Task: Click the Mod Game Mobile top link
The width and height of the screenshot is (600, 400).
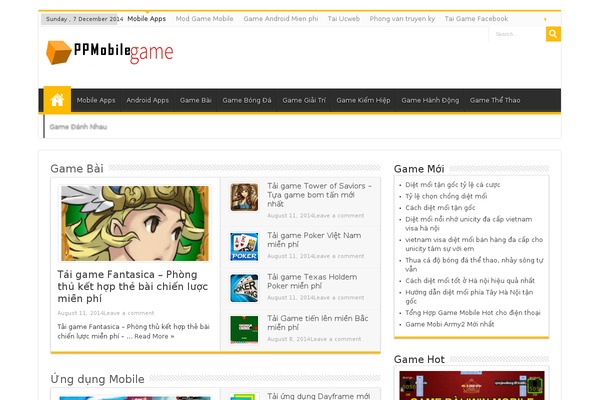Action: (204, 19)
